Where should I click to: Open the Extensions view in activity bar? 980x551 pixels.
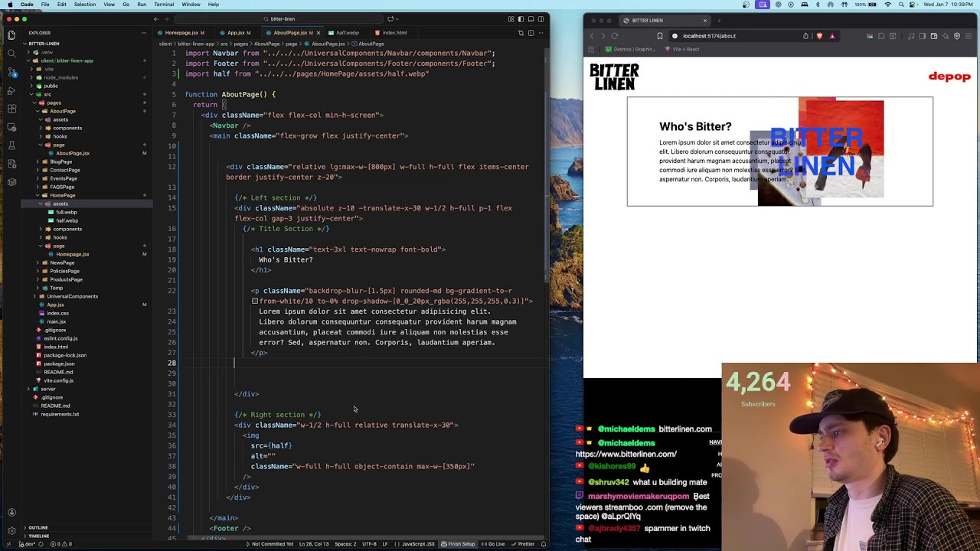11,108
